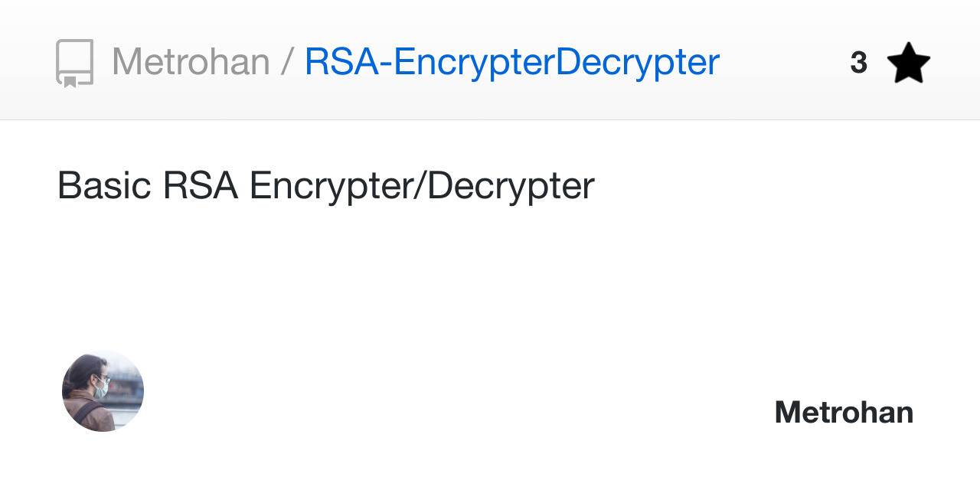Click the header star icon
980x490 pixels.
[x=908, y=64]
